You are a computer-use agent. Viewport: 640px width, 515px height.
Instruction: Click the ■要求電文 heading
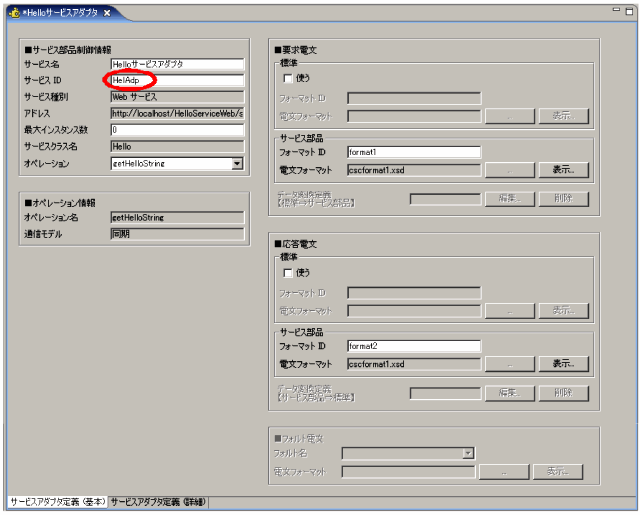(x=296, y=50)
